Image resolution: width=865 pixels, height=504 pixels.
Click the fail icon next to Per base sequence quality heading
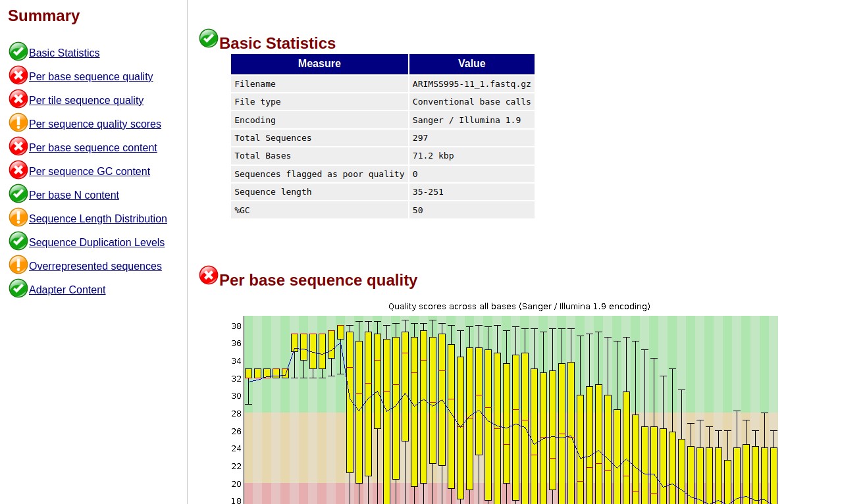(208, 275)
